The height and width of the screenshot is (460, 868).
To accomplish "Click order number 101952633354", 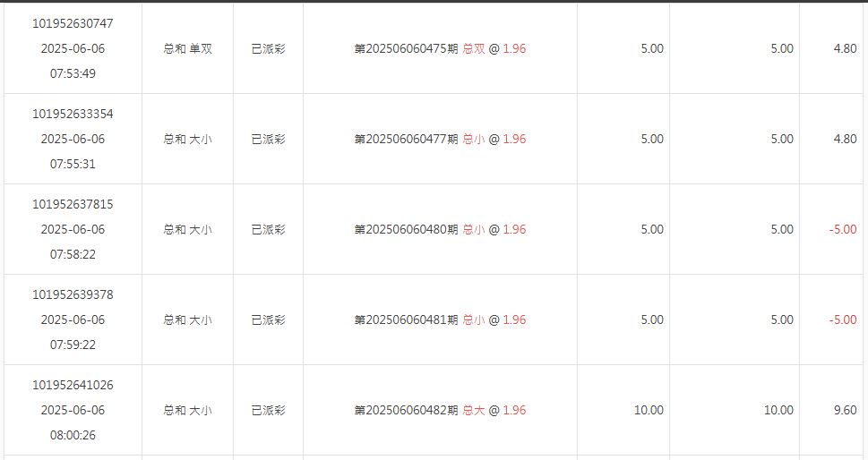I will pyautogui.click(x=73, y=114).
